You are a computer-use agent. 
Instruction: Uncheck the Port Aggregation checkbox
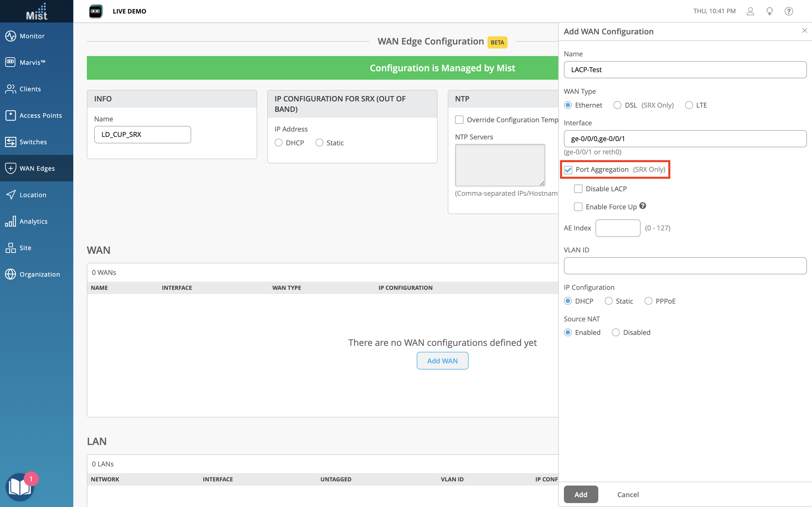pyautogui.click(x=568, y=170)
